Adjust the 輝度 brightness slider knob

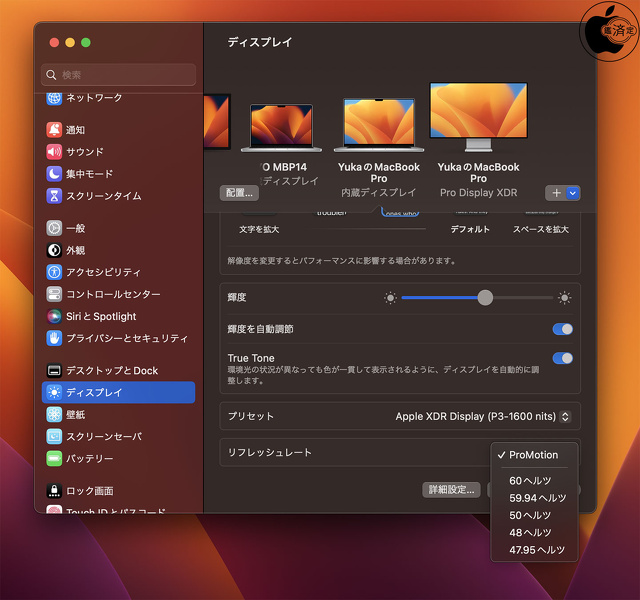(x=485, y=298)
